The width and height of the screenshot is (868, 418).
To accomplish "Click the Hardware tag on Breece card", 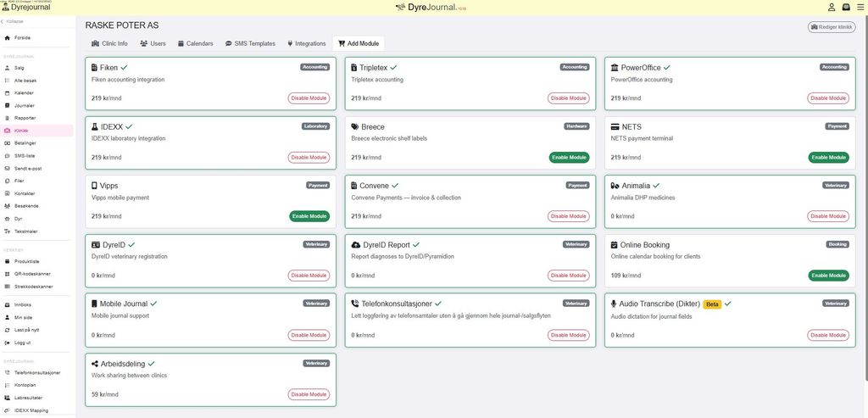I will pos(576,126).
